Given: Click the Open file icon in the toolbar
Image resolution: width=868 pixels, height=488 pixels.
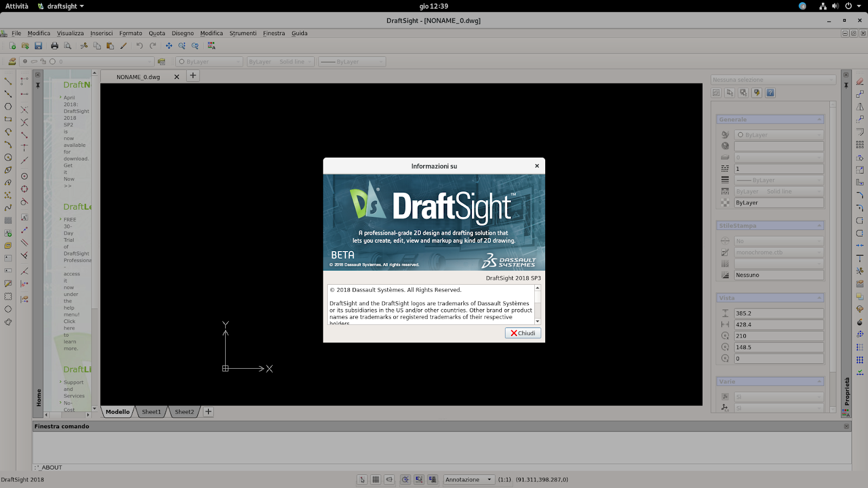Looking at the screenshot, I should click(25, 46).
